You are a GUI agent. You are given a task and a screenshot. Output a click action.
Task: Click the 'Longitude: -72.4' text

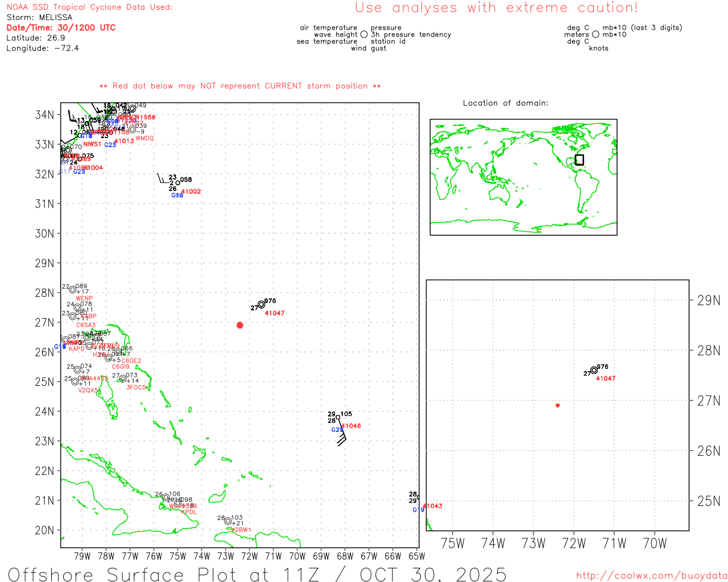click(x=43, y=48)
